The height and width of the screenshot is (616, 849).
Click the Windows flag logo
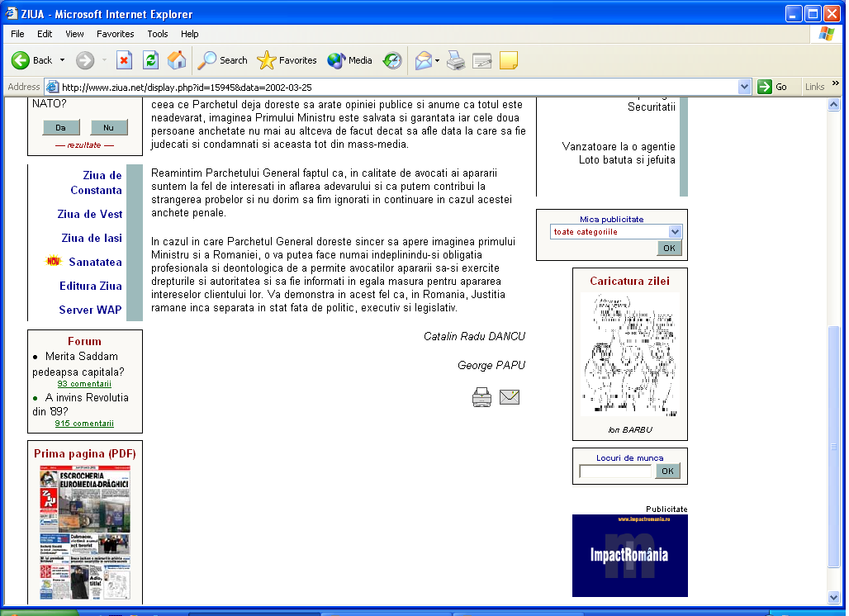click(826, 34)
